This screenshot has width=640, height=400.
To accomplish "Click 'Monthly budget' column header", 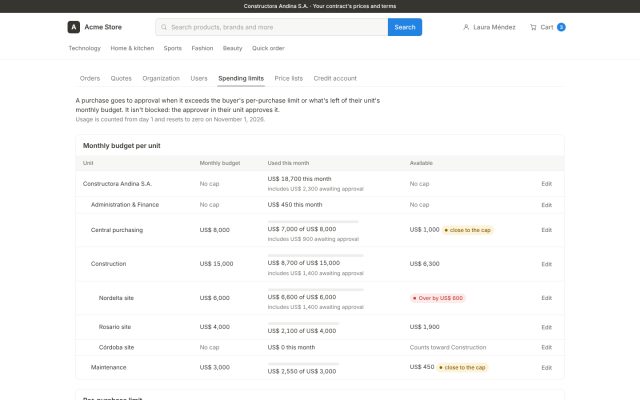I will tap(220, 163).
